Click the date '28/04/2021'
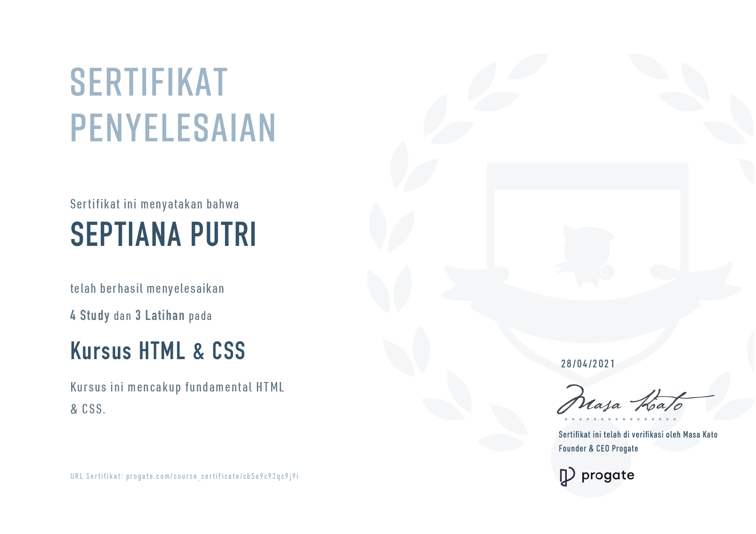This screenshot has height=534, width=756. click(x=588, y=364)
